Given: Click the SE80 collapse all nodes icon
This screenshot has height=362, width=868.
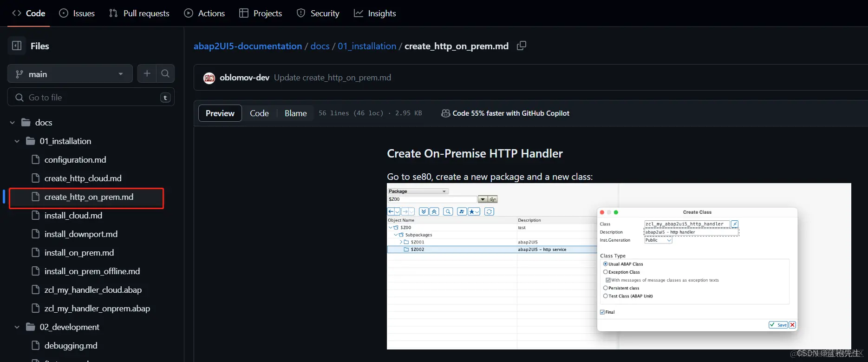Looking at the screenshot, I should tap(434, 211).
